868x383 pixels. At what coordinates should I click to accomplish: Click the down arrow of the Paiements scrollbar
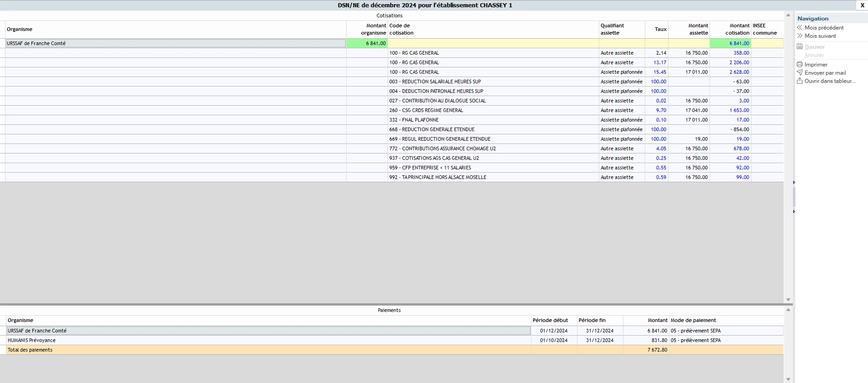(x=788, y=379)
